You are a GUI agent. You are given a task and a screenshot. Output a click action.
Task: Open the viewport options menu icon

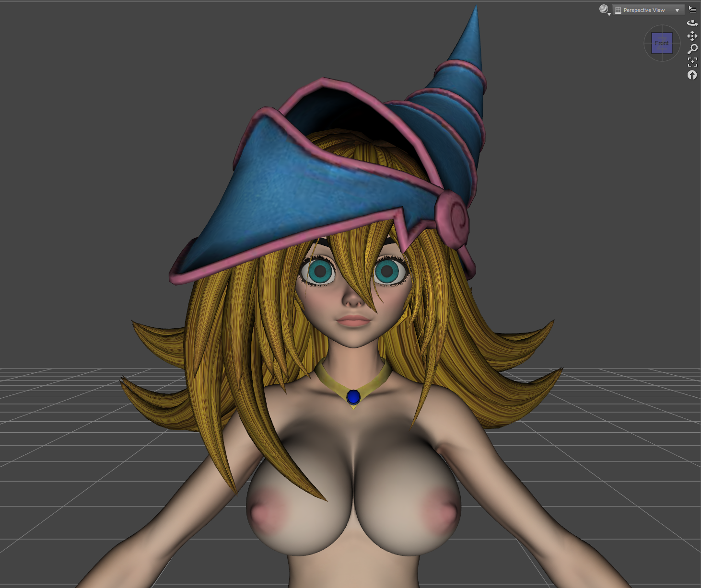692,10
